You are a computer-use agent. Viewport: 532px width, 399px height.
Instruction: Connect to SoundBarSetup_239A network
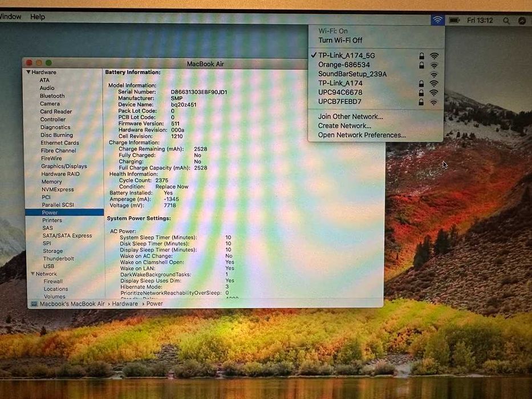(352, 74)
